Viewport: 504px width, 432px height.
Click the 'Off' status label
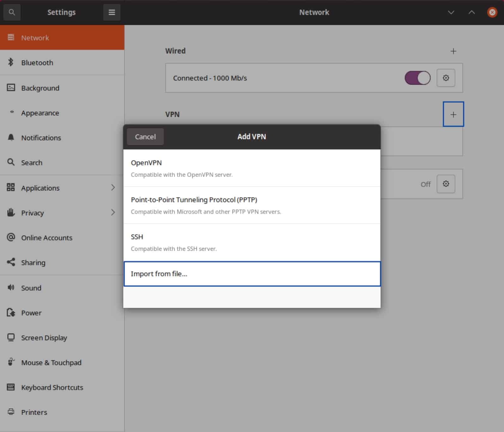pos(425,184)
